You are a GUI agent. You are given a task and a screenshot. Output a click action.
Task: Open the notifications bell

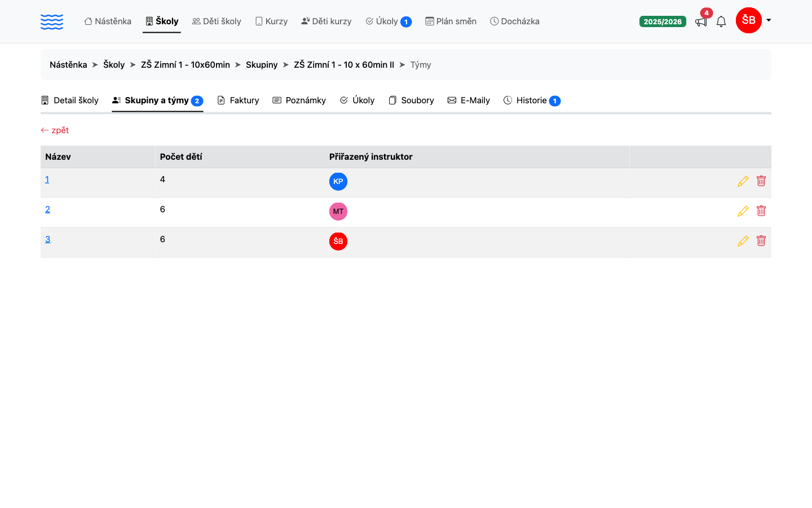coord(721,21)
